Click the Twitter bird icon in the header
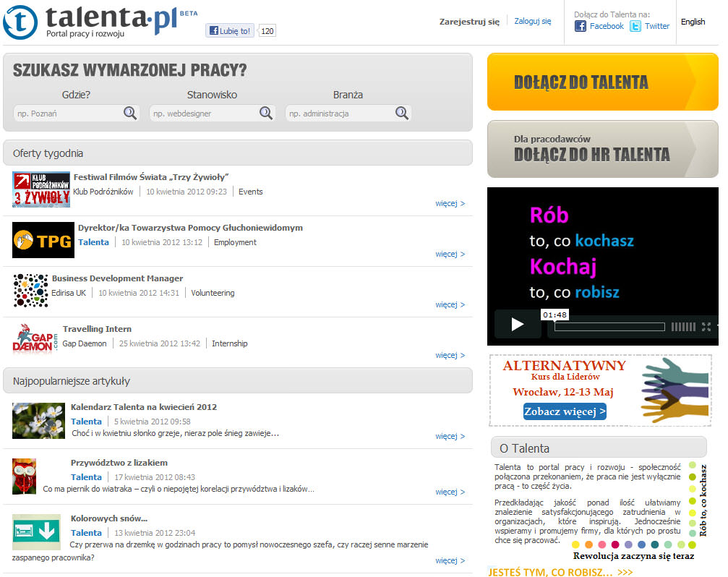This screenshot has height=577, width=728. [635, 26]
